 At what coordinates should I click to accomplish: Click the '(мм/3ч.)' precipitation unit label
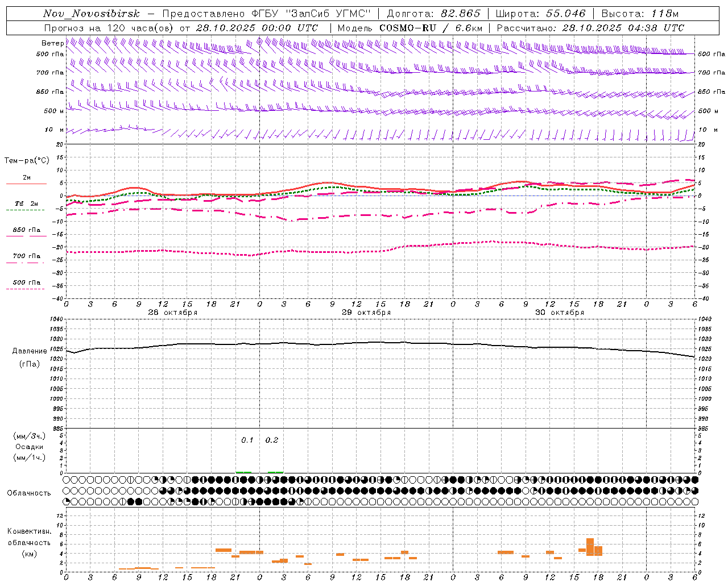click(x=30, y=436)
